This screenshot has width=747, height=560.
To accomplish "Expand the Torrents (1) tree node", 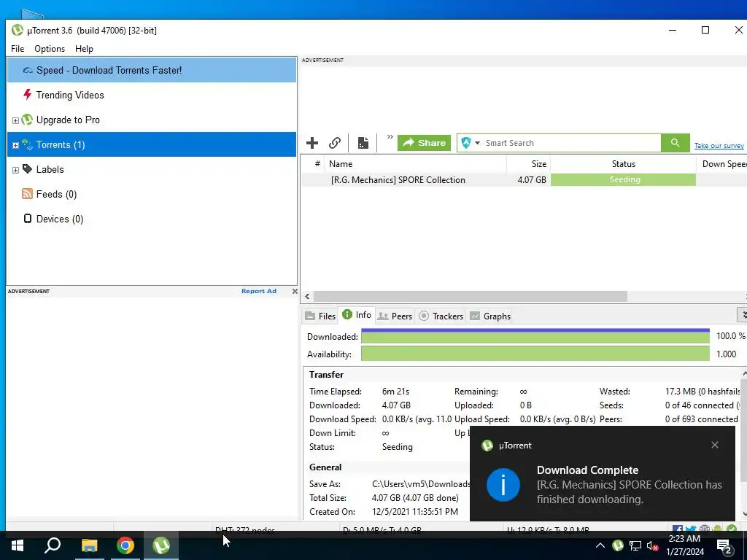I will tap(15, 145).
